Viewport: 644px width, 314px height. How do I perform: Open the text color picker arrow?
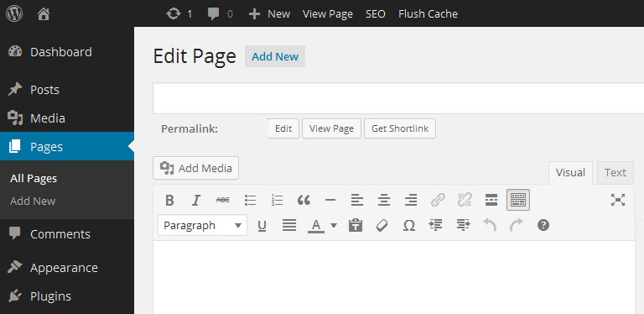(x=334, y=225)
